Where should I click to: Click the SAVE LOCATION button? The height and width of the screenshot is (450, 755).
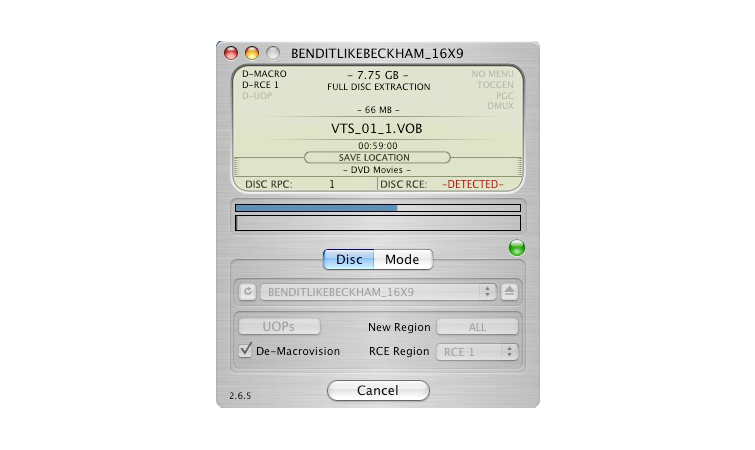click(x=378, y=158)
